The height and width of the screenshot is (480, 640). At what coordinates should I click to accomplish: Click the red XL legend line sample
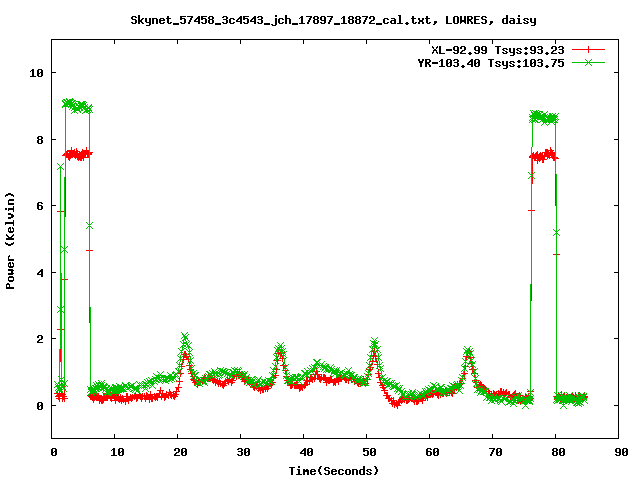click(588, 50)
